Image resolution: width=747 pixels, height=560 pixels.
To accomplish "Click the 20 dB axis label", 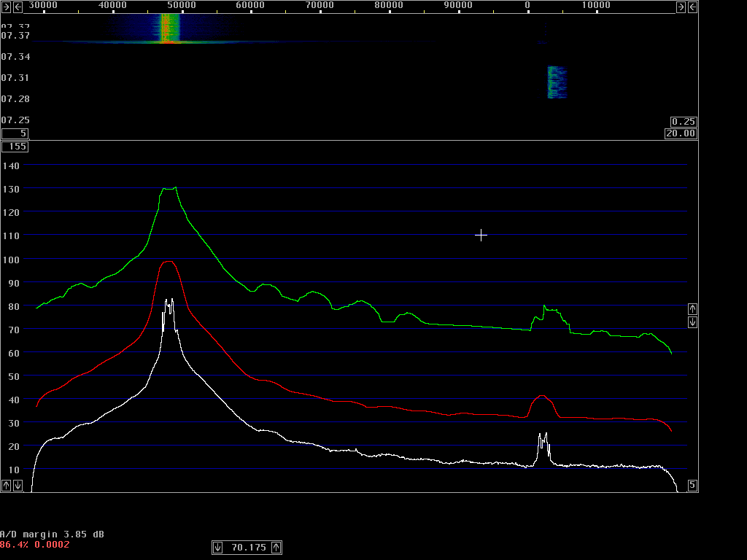I will [x=14, y=446].
